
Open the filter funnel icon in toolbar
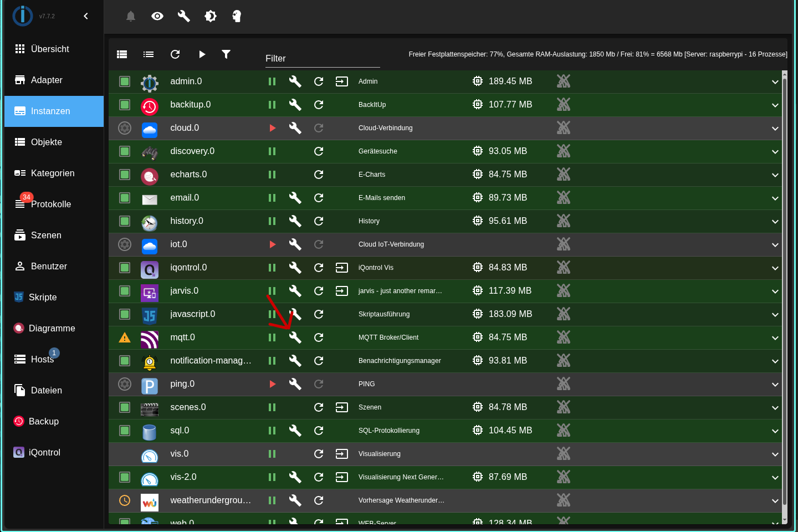pyautogui.click(x=226, y=54)
